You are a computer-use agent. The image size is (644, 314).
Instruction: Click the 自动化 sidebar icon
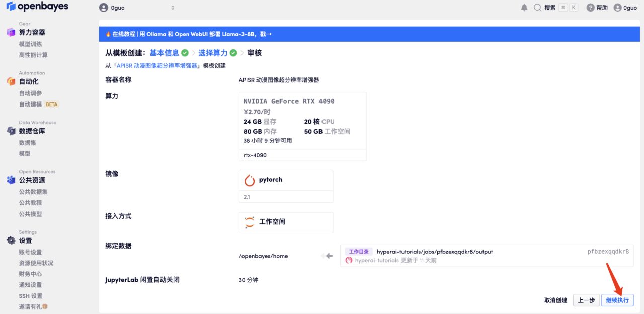(11, 81)
